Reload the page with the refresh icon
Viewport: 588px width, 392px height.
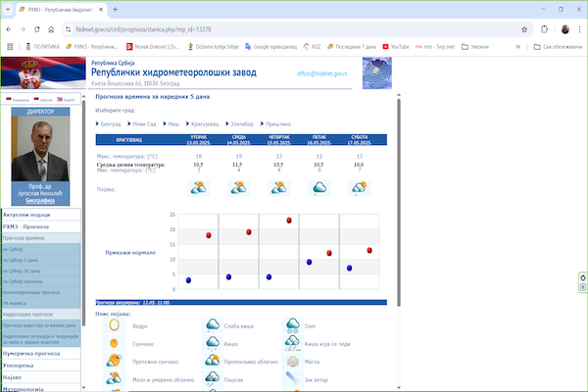pyautogui.click(x=46, y=29)
